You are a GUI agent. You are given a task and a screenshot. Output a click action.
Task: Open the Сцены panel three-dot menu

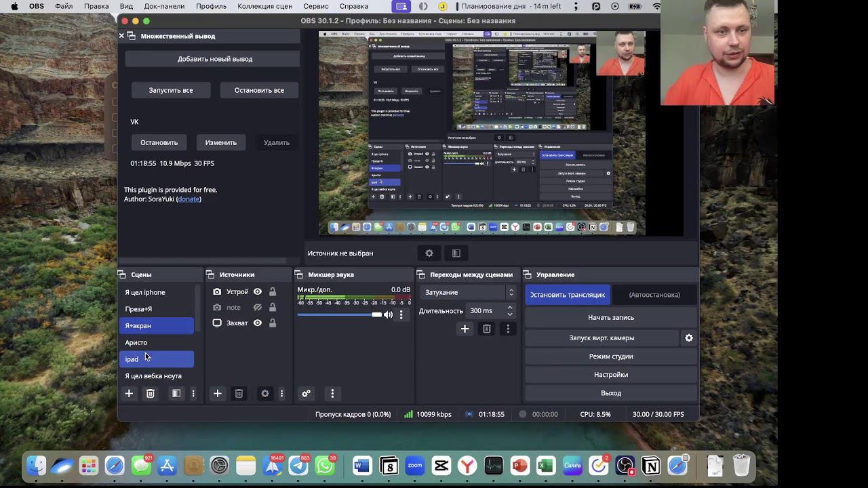tap(193, 393)
